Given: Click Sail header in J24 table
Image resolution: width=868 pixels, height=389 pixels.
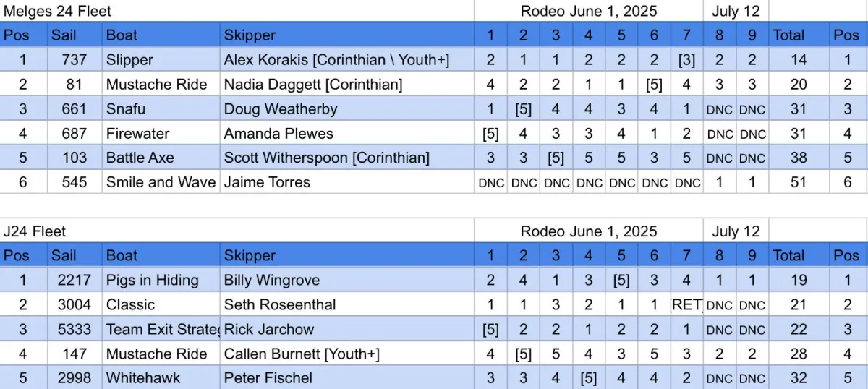Looking at the screenshot, I should coord(64,255).
